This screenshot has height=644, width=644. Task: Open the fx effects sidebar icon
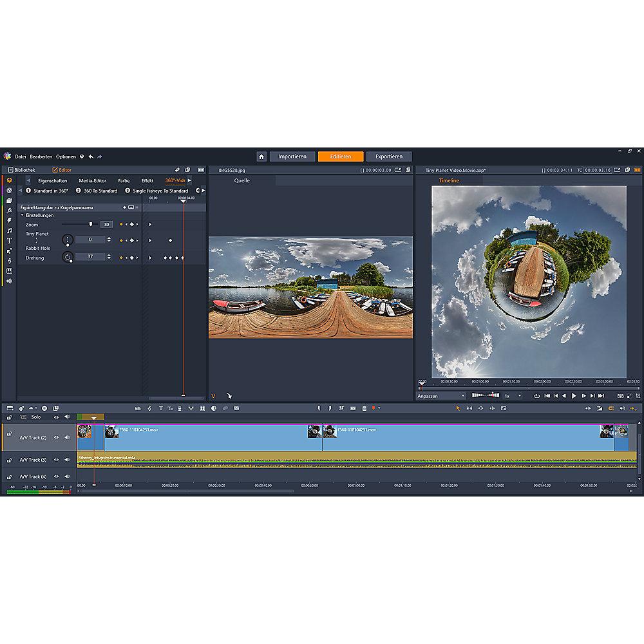(10, 211)
